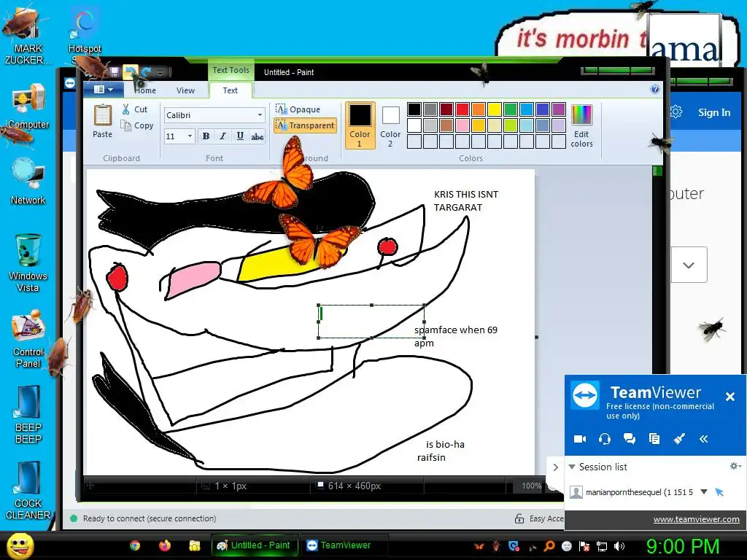Select Control Panel desktop icon

click(x=28, y=339)
